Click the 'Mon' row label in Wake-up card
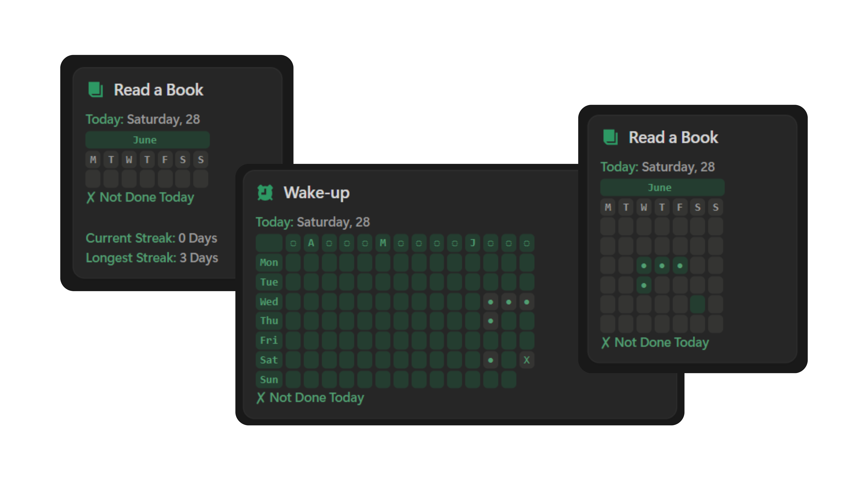The width and height of the screenshot is (868, 488). tap(269, 262)
